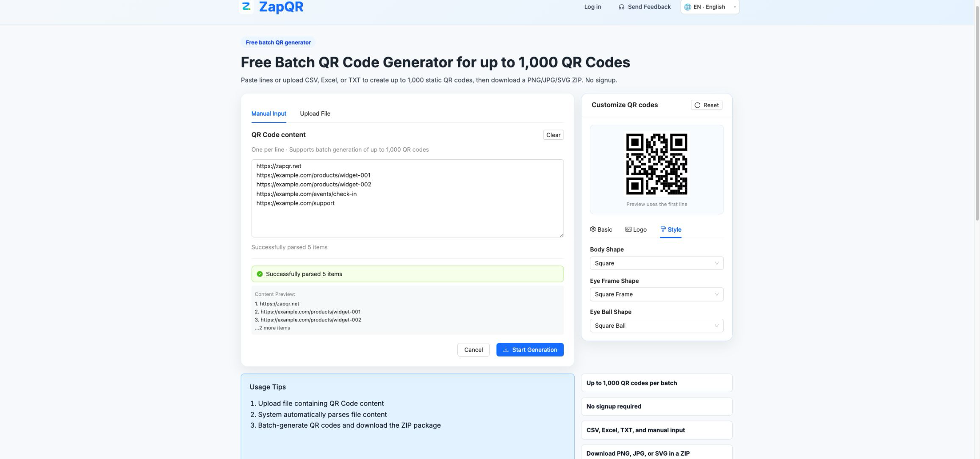Click the Free batch QR generator badge

(278, 42)
